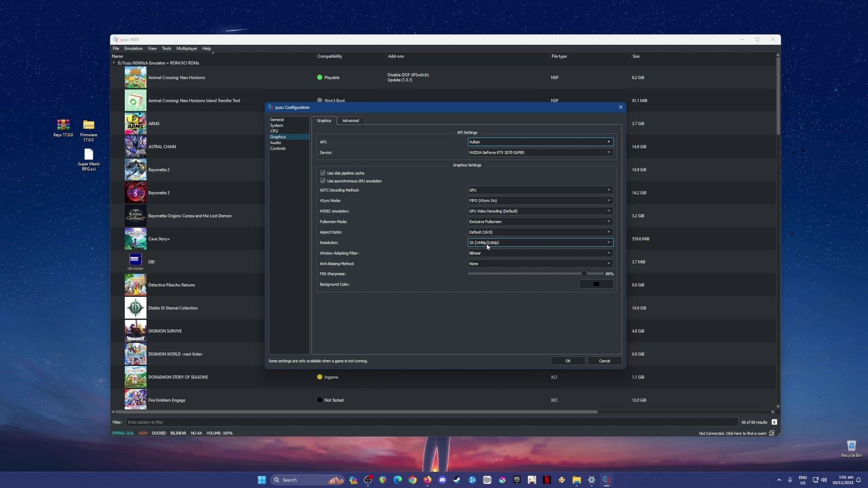Open Fullscreen Mode dropdown
This screenshot has width=868, height=488.
pos(540,221)
